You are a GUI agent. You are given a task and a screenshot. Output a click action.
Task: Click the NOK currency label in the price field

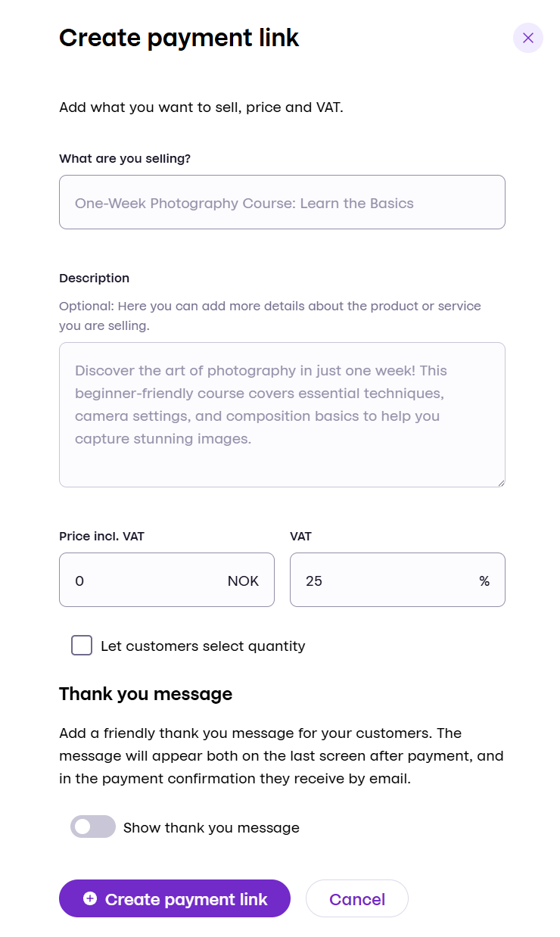pos(243,580)
